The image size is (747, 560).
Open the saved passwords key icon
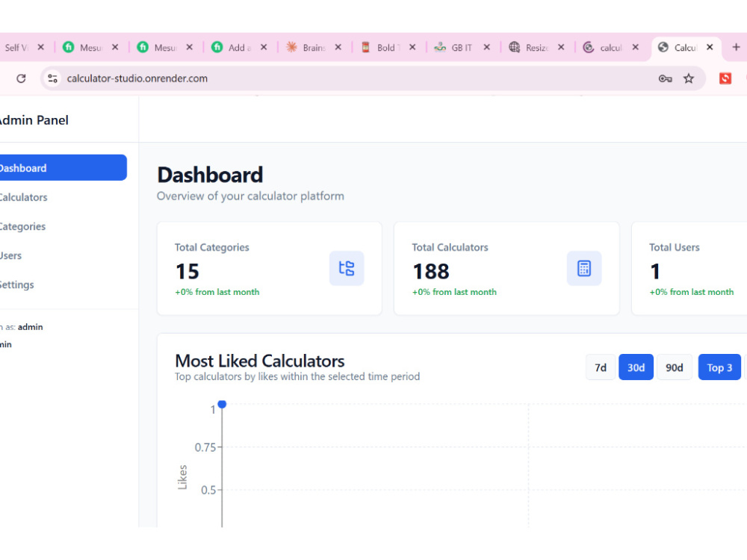point(665,78)
